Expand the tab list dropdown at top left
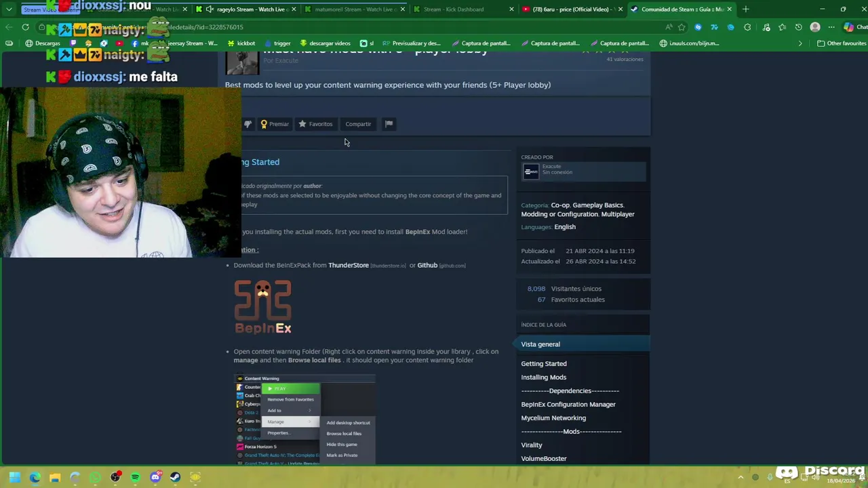Screen dimensions: 868x488 pos(9,9)
